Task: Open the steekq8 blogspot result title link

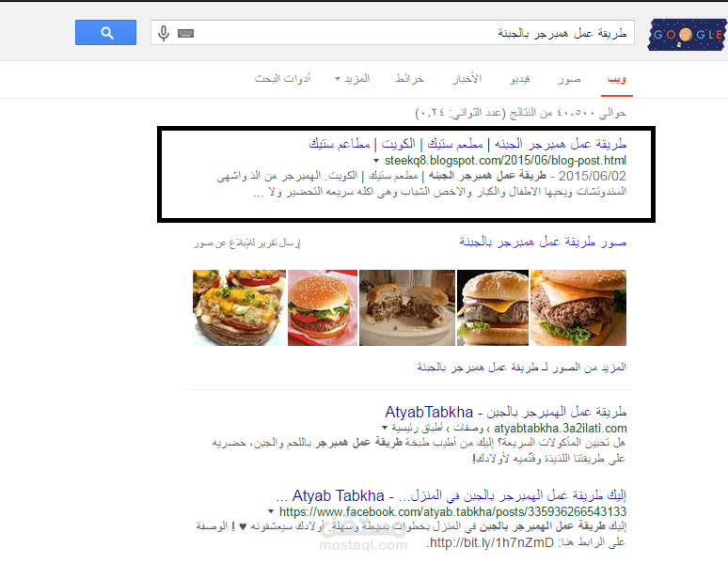Action: pyautogui.click(x=467, y=144)
